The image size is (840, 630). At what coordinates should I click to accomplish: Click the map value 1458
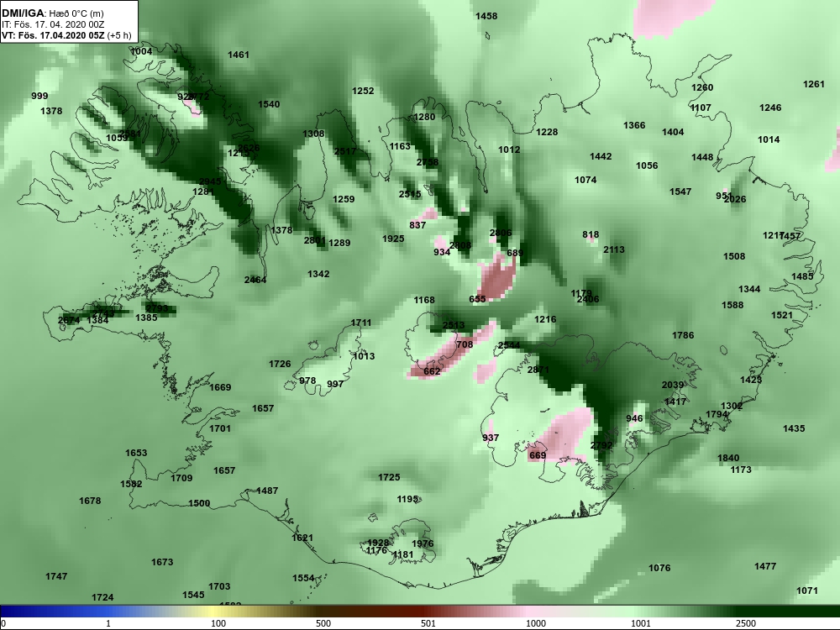coord(486,16)
